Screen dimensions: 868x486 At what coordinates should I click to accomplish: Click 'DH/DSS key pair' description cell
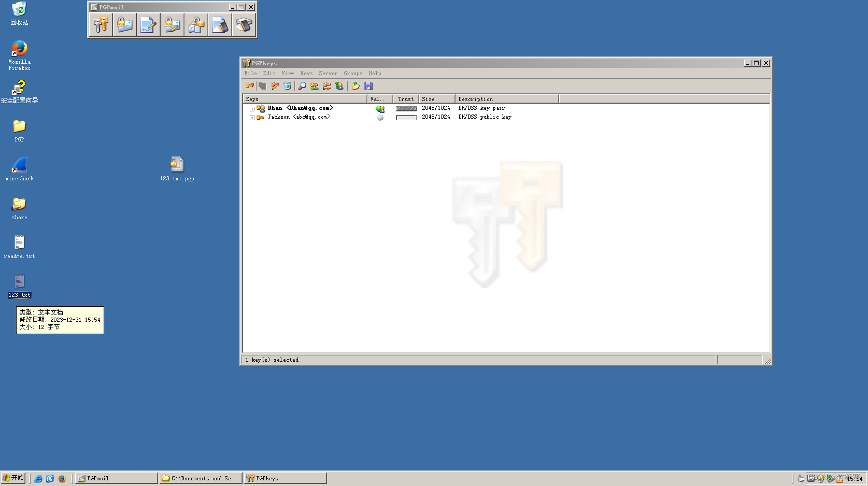click(481, 108)
